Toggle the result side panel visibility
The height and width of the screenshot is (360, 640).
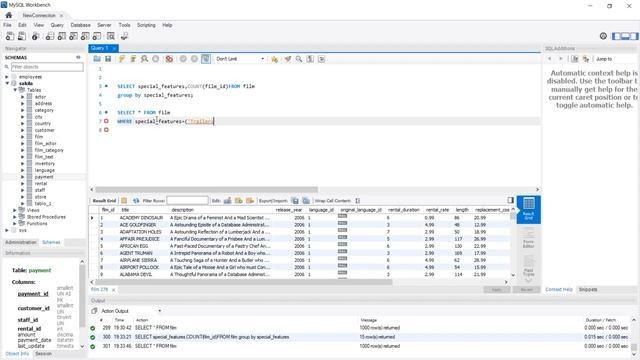pyautogui.click(x=510, y=200)
